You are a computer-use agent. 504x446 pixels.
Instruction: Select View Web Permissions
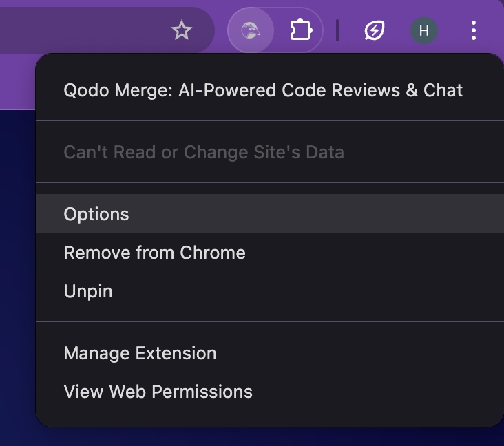coord(158,392)
